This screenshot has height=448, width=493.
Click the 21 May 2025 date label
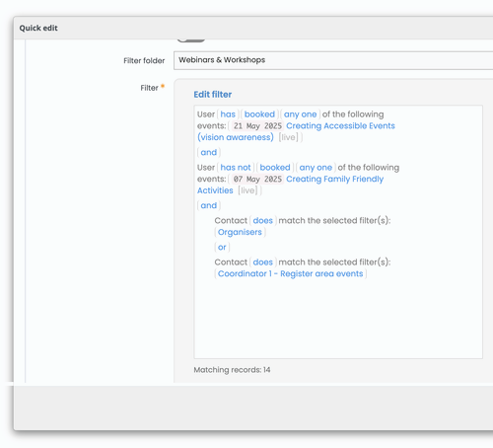pyautogui.click(x=257, y=126)
